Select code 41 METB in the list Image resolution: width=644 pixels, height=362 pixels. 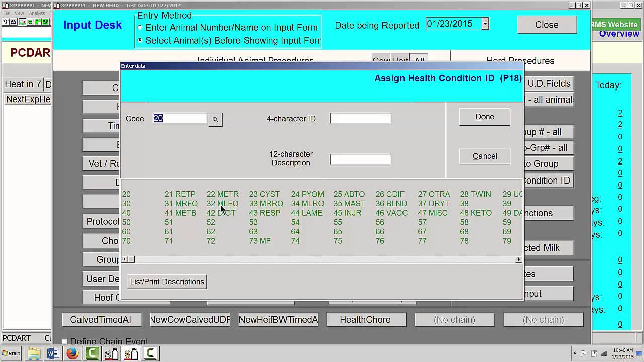[180, 213]
